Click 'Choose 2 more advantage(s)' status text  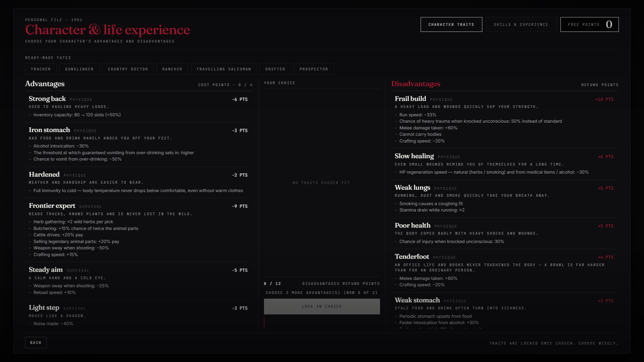pyautogui.click(x=322, y=293)
